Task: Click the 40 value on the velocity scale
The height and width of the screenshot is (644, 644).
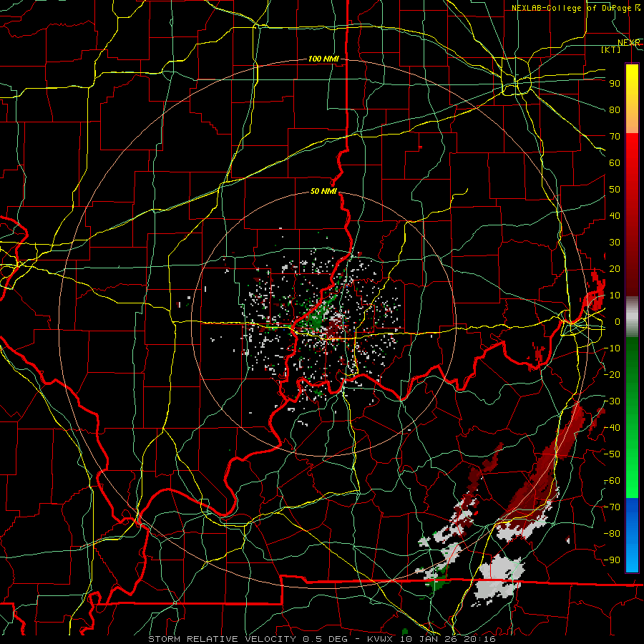Action: pyautogui.click(x=615, y=216)
